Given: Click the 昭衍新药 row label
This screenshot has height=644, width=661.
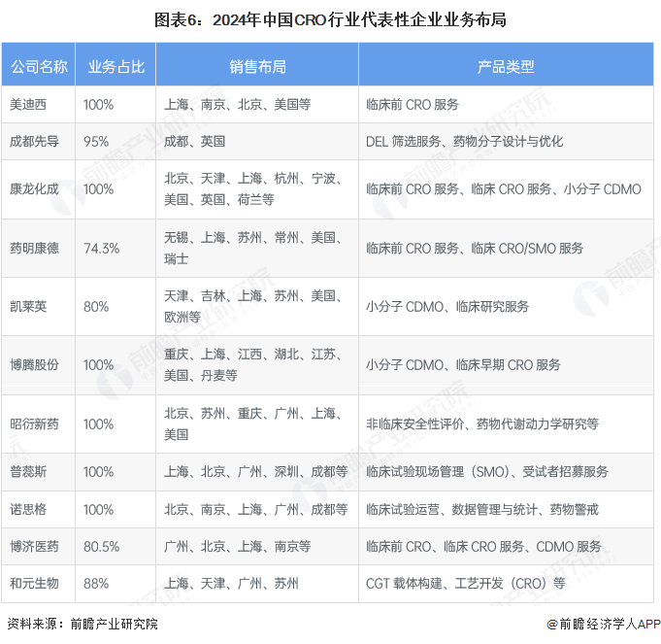Looking at the screenshot, I should click(x=33, y=424).
